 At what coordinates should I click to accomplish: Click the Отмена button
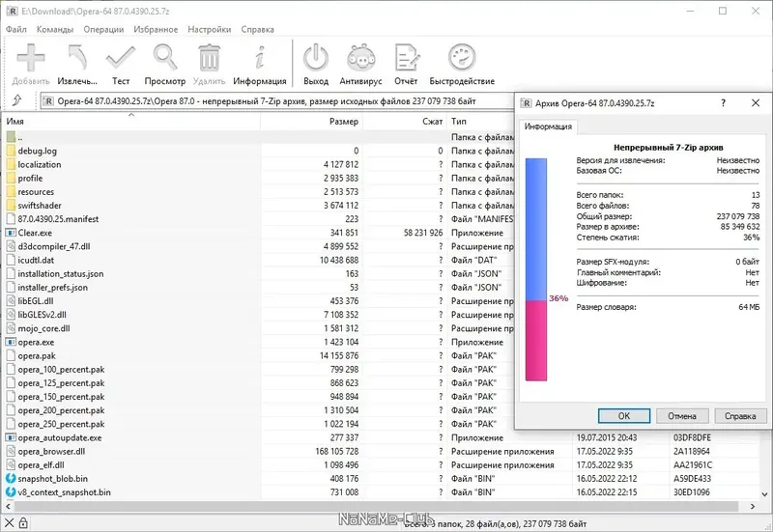click(682, 416)
